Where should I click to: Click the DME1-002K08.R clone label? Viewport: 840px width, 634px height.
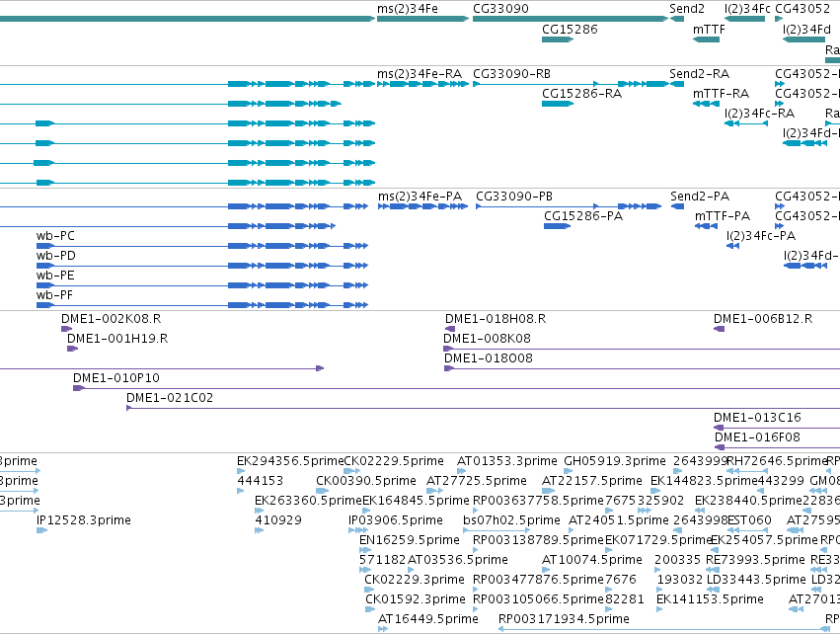111,319
